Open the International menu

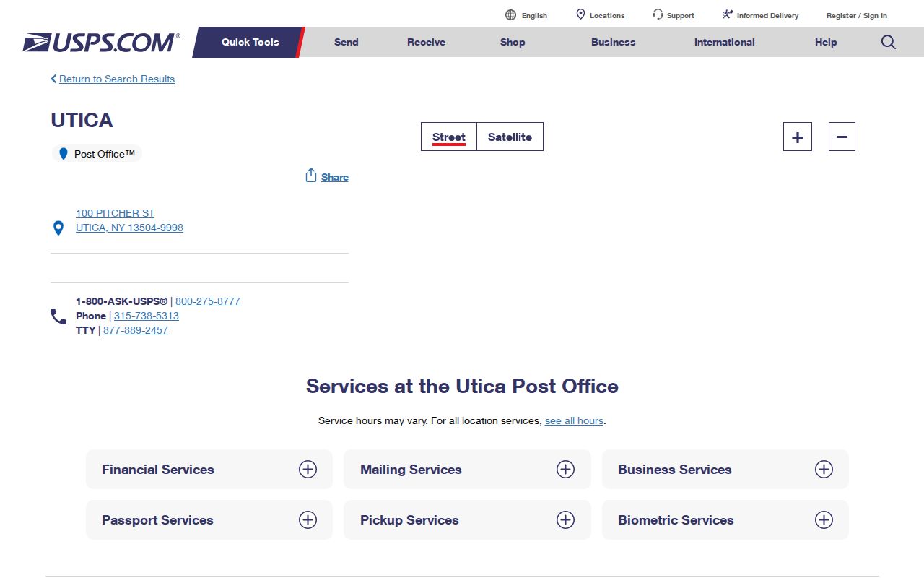[x=725, y=42]
